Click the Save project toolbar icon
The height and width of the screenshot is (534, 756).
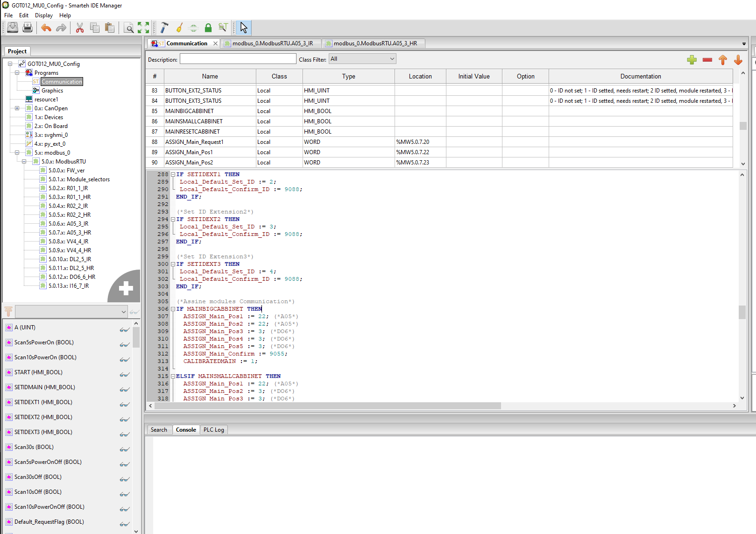coord(13,28)
